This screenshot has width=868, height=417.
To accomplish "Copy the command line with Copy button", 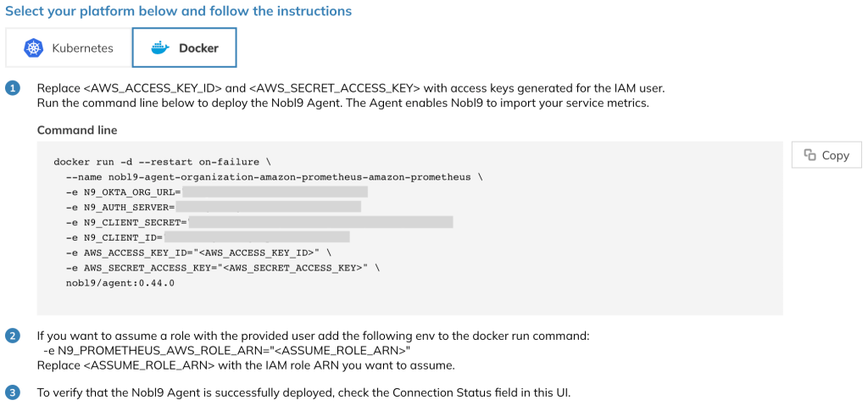I will [x=826, y=155].
